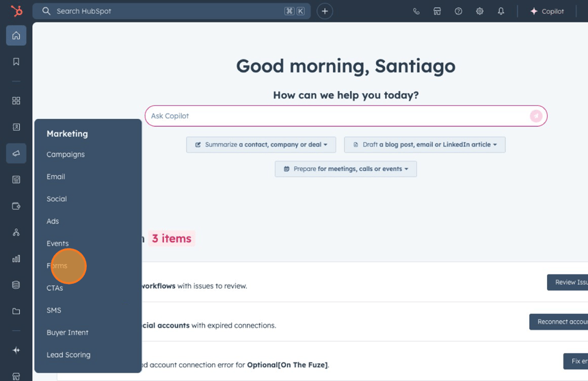Open the Settings gear icon

tap(479, 11)
